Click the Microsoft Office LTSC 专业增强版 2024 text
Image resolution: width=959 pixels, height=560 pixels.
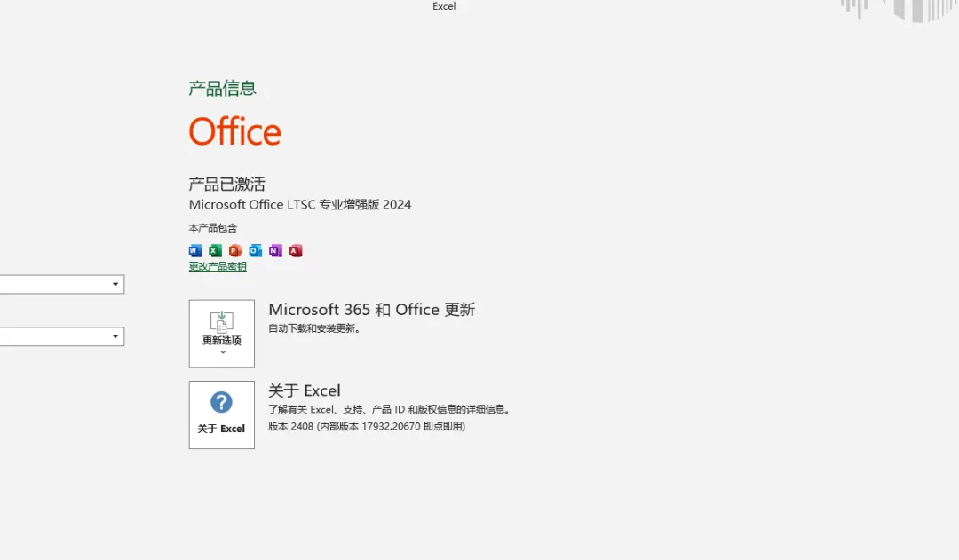(x=300, y=205)
